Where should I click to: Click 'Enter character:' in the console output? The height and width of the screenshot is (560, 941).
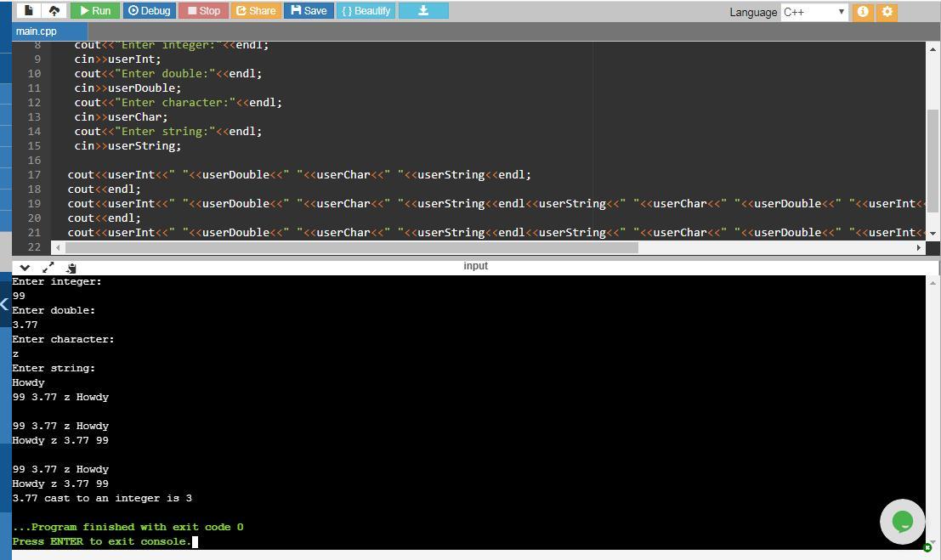point(63,339)
